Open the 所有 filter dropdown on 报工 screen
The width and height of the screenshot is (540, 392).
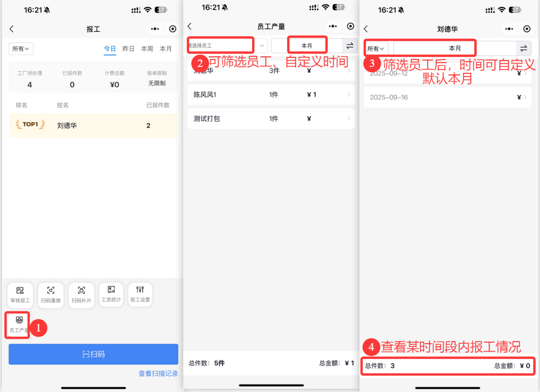pyautogui.click(x=21, y=48)
